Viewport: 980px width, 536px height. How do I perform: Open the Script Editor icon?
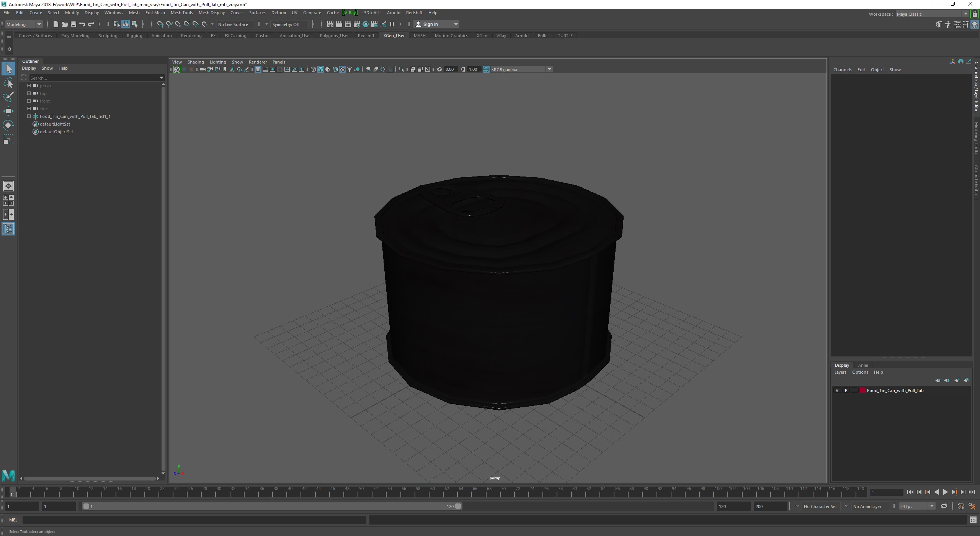pos(973,520)
